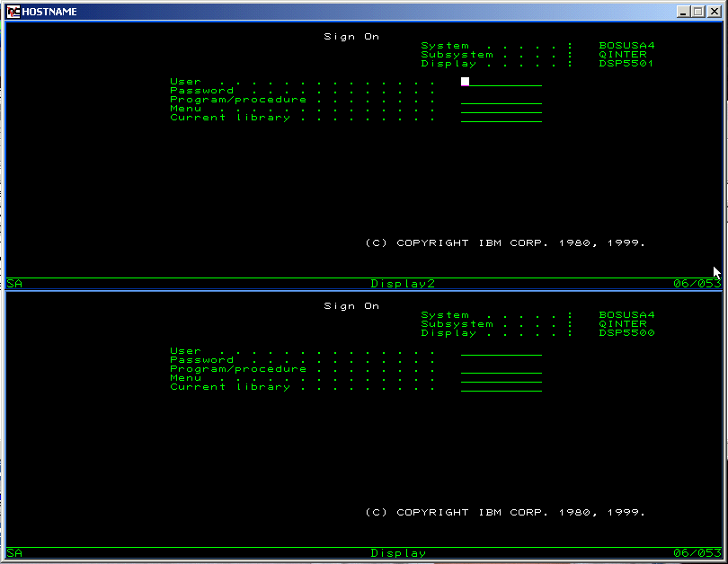
Task: Click the terminal emulator icon in title bar
Action: [13, 12]
